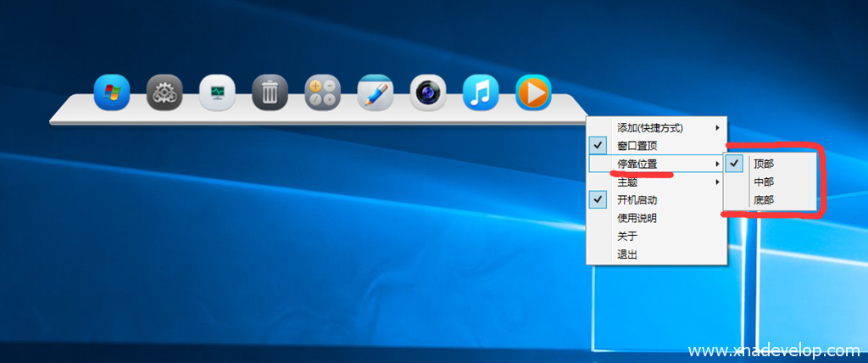Screen dimensions: 868x363
Task: Launch the calculator dock icon
Action: pos(322,92)
